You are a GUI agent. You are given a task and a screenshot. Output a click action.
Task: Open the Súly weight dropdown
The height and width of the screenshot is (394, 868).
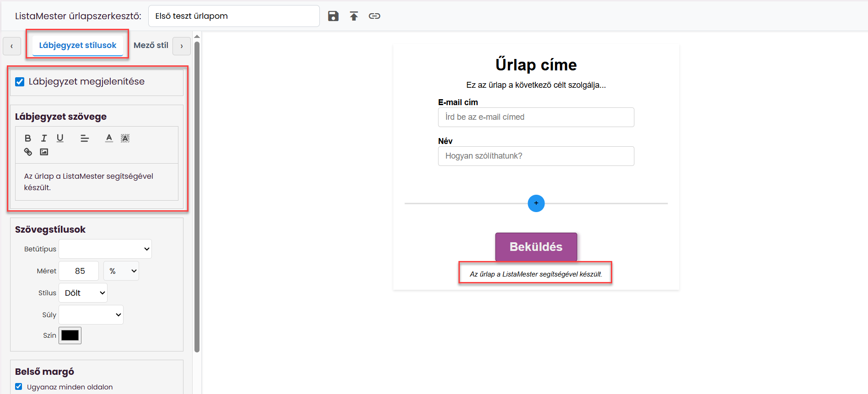pos(91,315)
